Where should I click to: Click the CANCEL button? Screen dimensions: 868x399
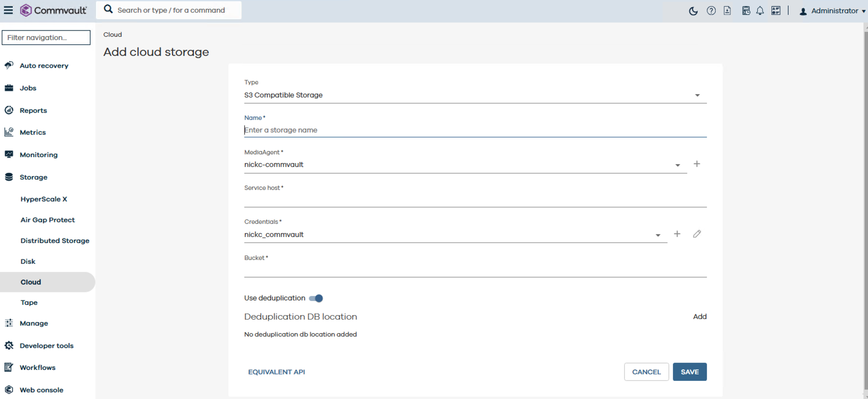646,372
